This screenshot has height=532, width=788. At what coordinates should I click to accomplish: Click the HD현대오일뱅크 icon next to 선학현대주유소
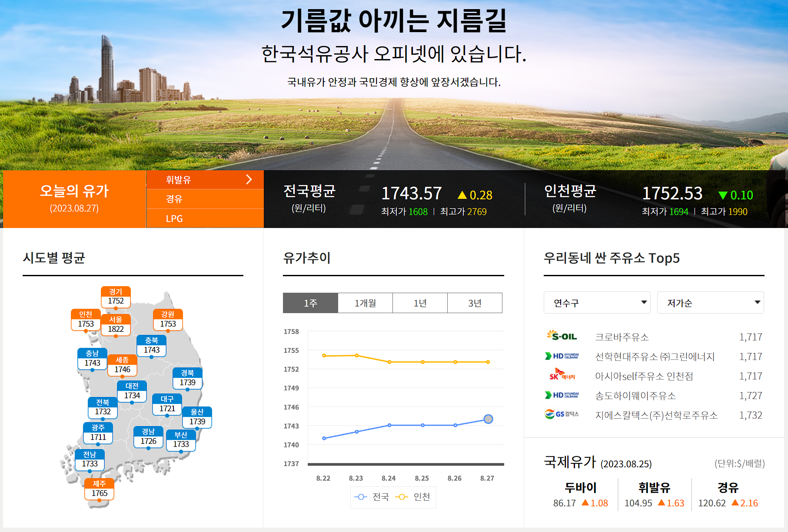tap(561, 356)
